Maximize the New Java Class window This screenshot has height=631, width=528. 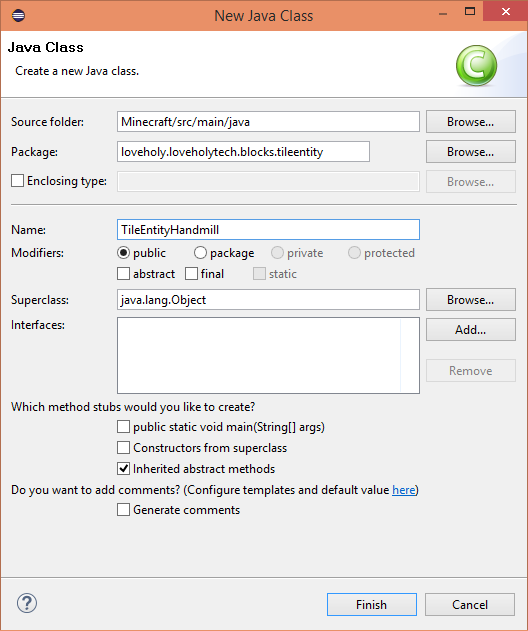[470, 12]
